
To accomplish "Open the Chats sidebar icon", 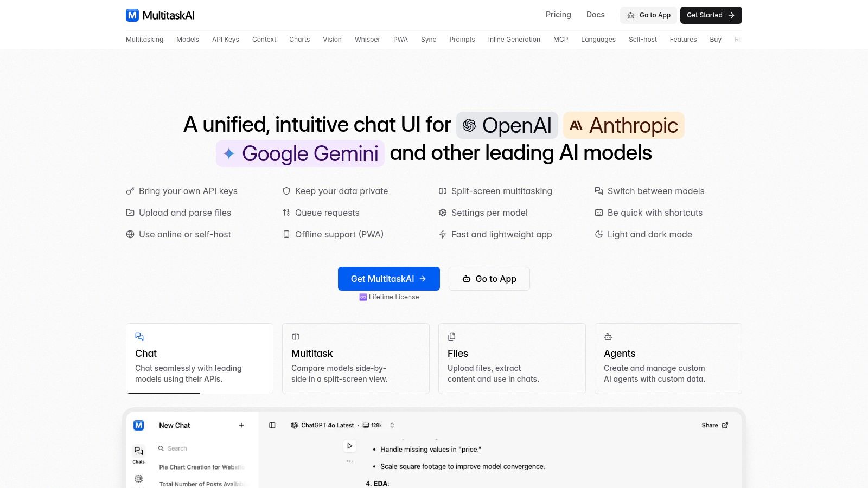I will [x=139, y=454].
